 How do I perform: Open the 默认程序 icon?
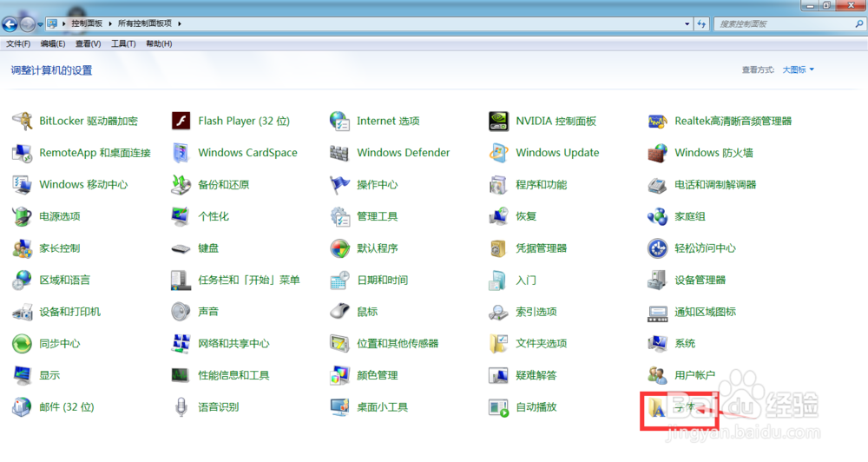click(340, 248)
